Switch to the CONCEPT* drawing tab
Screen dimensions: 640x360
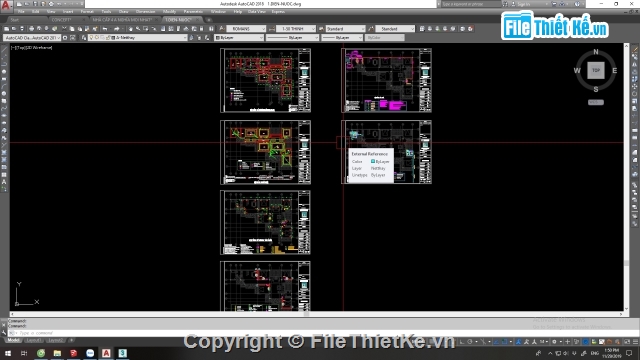[x=62, y=20]
